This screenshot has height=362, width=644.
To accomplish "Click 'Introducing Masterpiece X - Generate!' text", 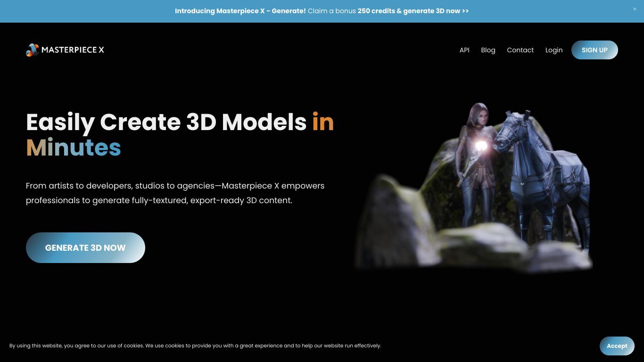I will pyautogui.click(x=240, y=11).
